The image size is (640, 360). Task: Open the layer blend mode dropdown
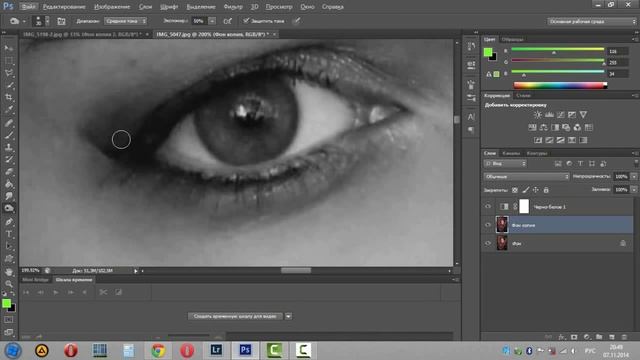527,176
